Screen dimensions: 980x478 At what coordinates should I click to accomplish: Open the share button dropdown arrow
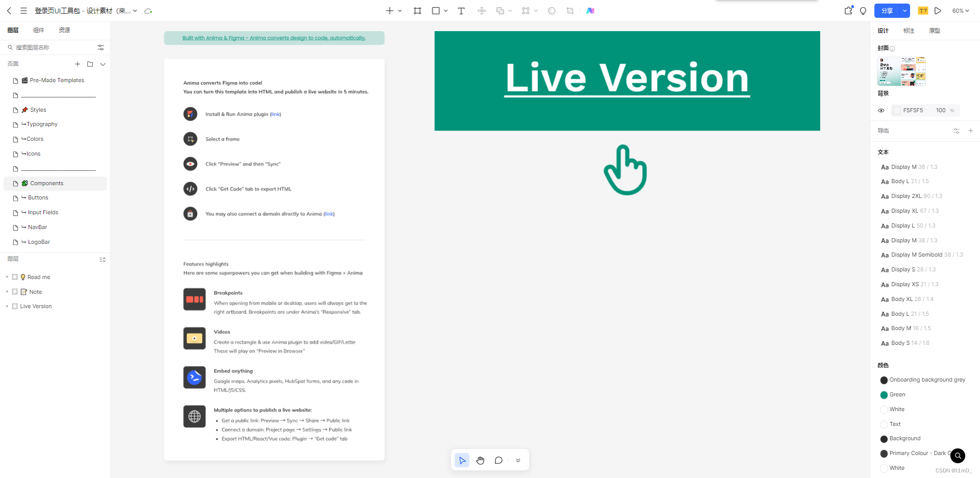pyautogui.click(x=905, y=11)
